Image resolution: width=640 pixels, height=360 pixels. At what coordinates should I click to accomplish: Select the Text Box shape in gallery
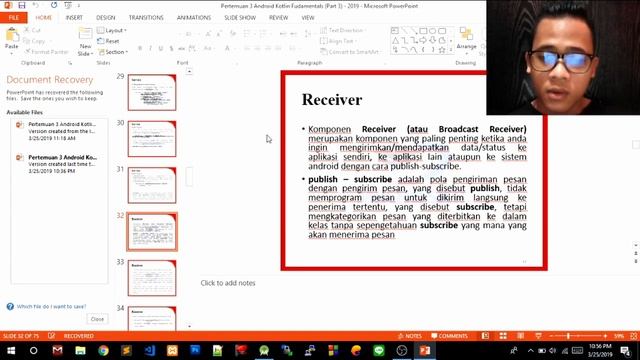click(x=395, y=31)
